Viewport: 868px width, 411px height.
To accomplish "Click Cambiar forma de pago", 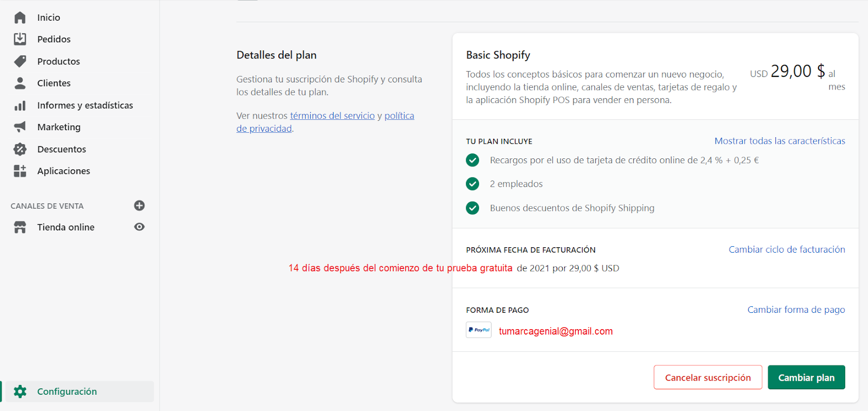I will (x=796, y=310).
